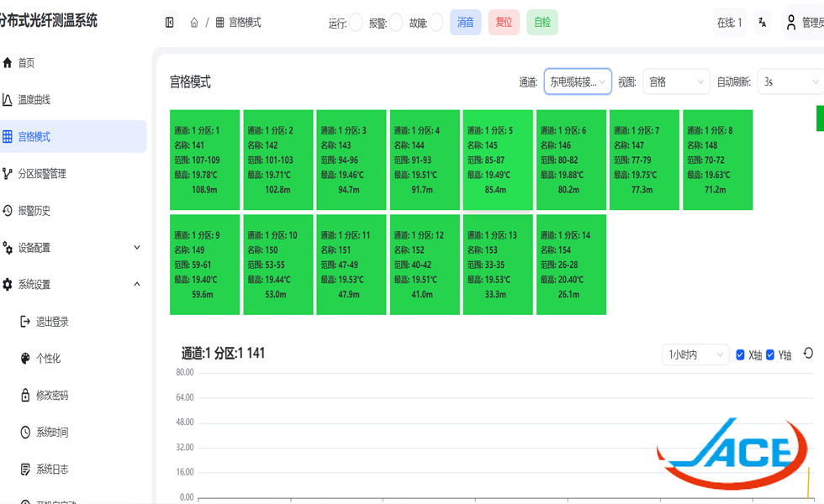Open the 自动刷新 interval dropdown
The width and height of the screenshot is (824, 504).
[790, 82]
